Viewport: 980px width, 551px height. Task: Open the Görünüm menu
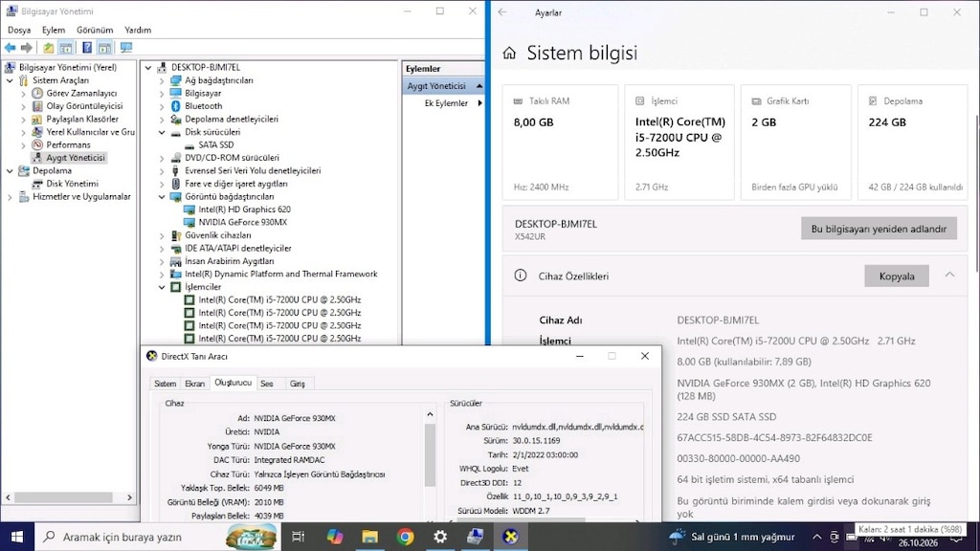[95, 30]
